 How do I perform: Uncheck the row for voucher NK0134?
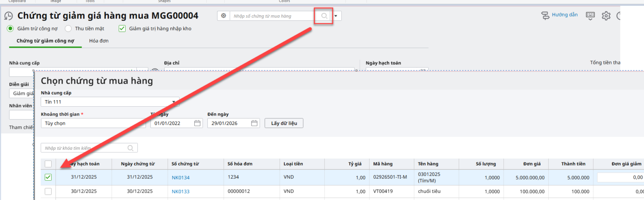(48, 177)
